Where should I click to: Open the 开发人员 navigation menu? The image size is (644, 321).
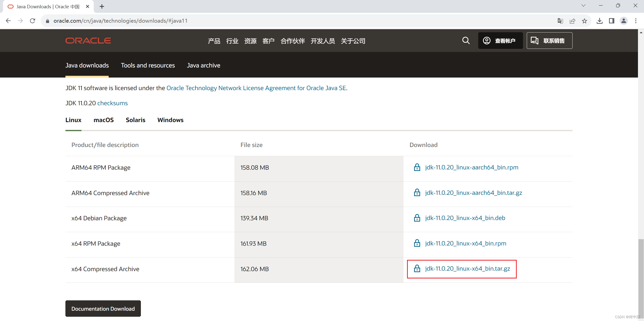point(323,41)
